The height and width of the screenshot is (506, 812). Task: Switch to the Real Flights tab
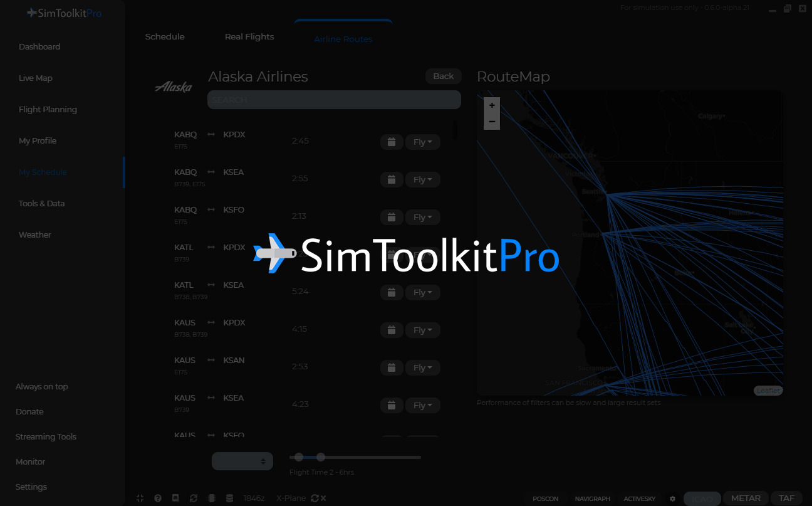pos(249,36)
